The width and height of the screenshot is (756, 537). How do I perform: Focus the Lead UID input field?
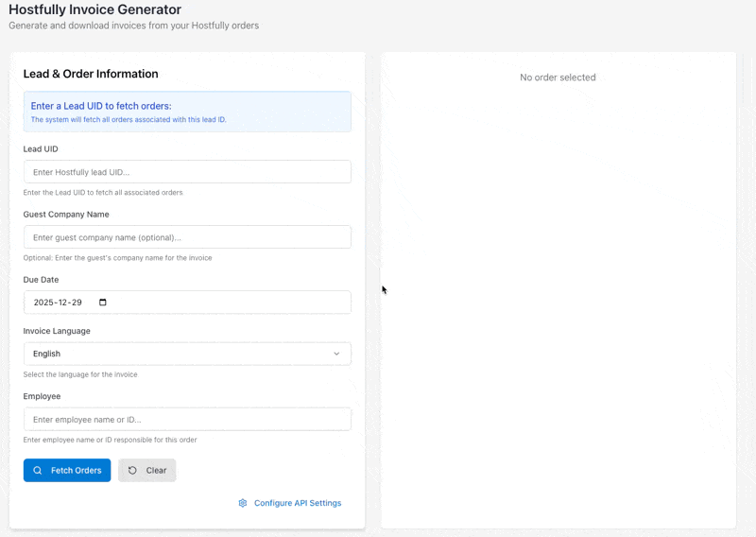coord(187,172)
